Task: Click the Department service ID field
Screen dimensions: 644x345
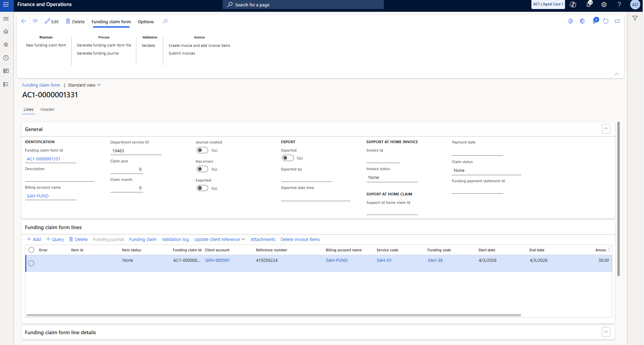Action: point(136,151)
